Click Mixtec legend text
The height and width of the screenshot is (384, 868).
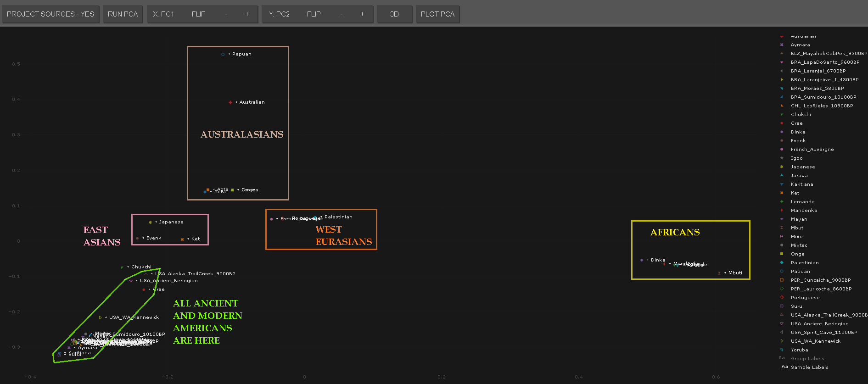coord(799,245)
